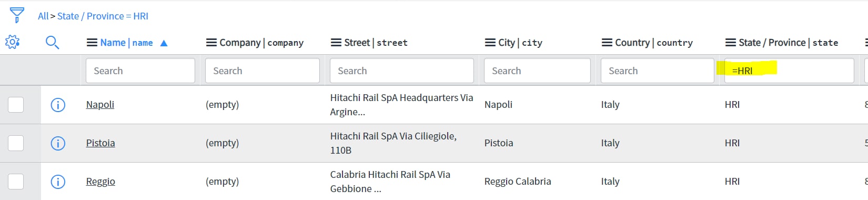868x200 pixels.
Task: Open Country column options menu
Action: (x=607, y=43)
